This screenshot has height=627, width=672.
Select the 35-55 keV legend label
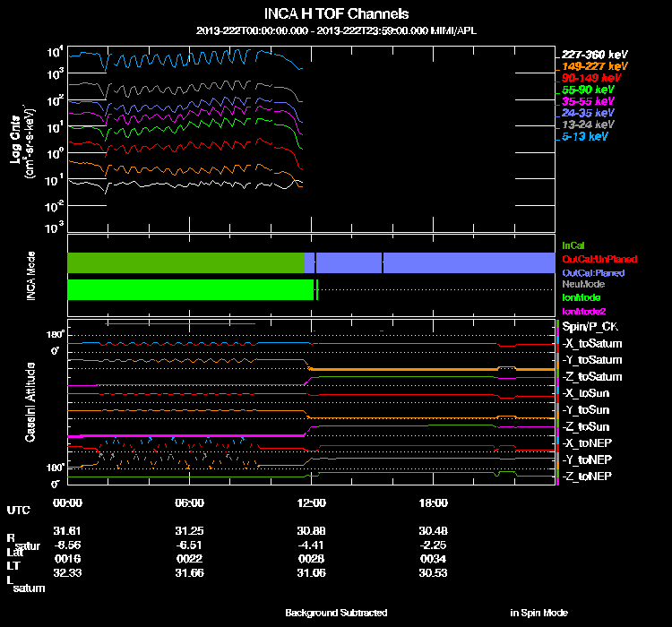pyautogui.click(x=588, y=101)
